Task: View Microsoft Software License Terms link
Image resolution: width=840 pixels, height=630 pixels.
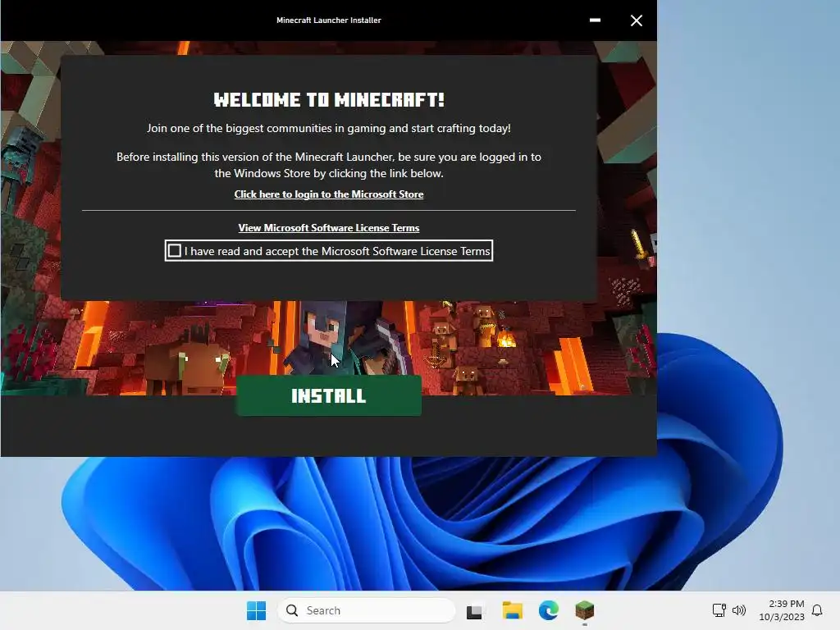Action: coord(329,228)
